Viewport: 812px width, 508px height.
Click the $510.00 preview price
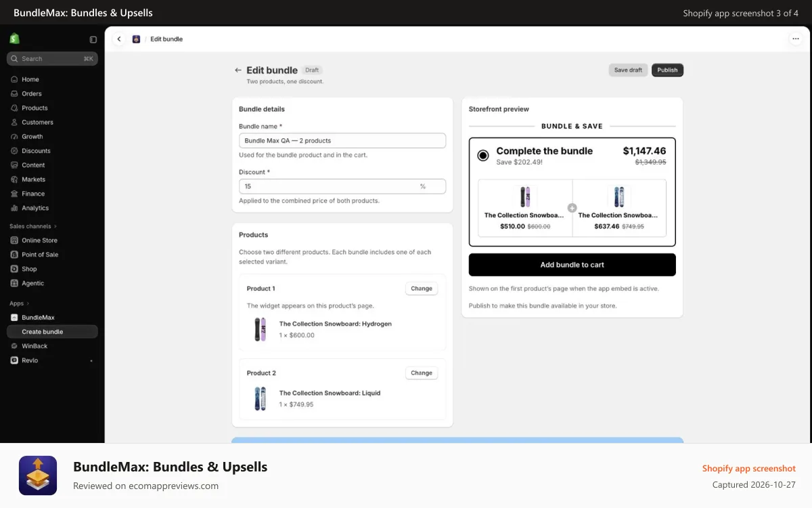coord(512,226)
